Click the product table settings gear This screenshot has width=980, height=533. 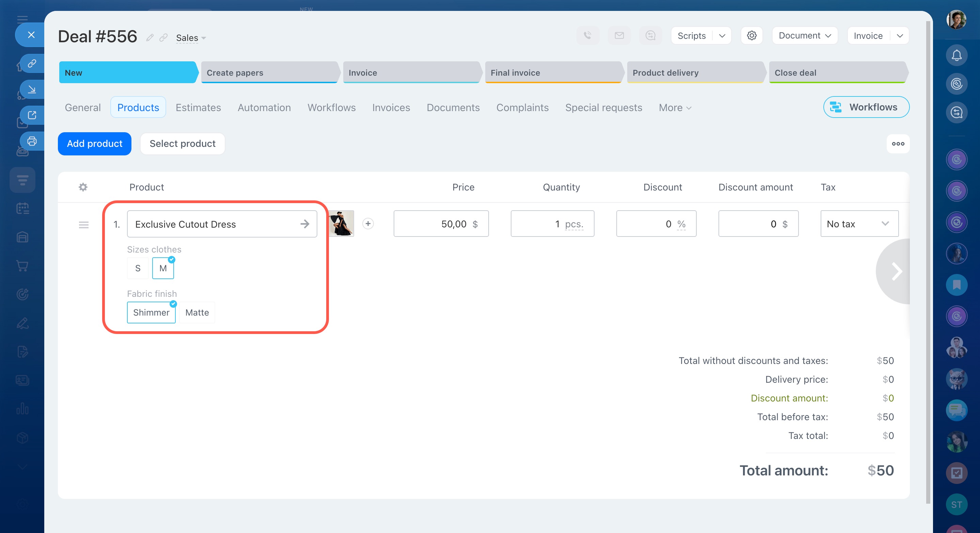[x=83, y=187]
